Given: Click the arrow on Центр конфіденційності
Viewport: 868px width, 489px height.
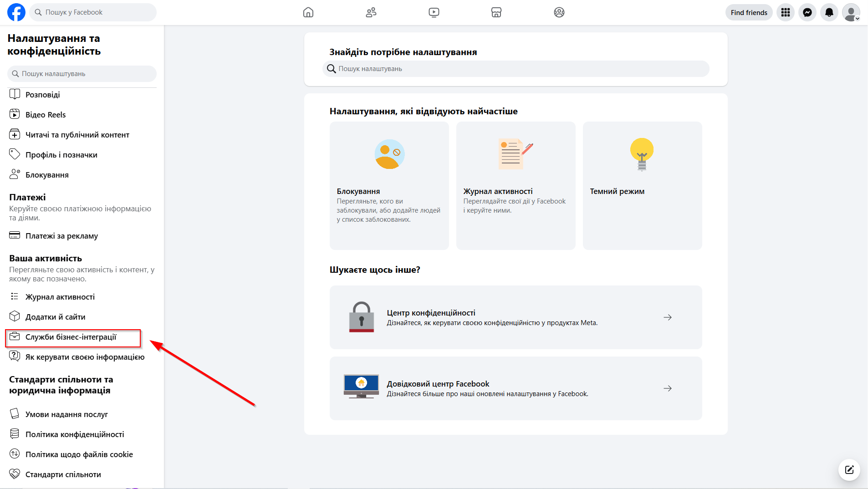Looking at the screenshot, I should click(668, 317).
